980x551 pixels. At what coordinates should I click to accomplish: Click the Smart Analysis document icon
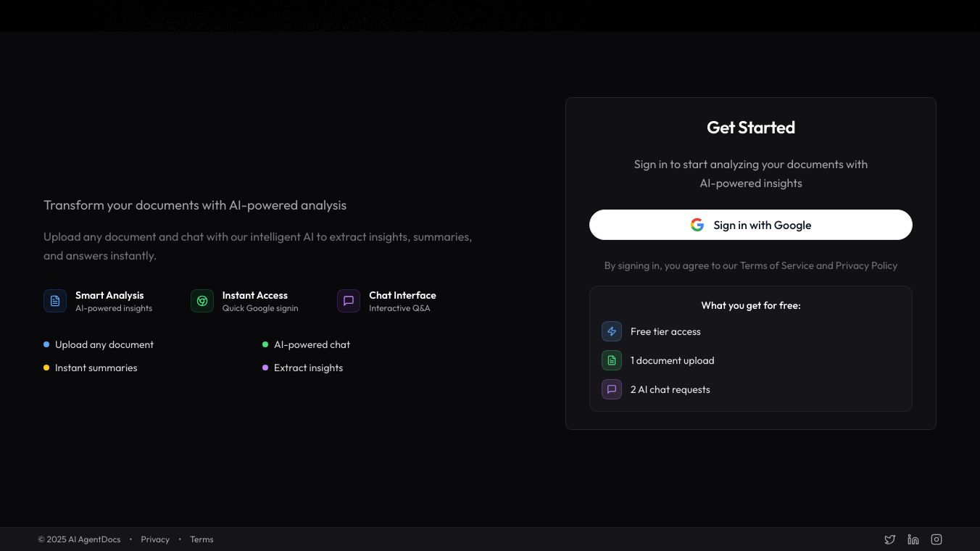[55, 301]
